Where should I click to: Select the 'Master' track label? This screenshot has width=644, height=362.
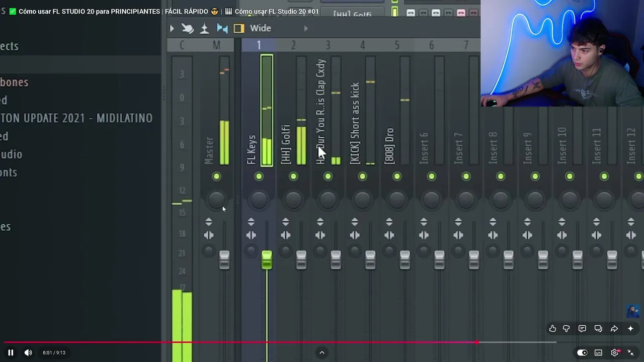click(x=209, y=150)
